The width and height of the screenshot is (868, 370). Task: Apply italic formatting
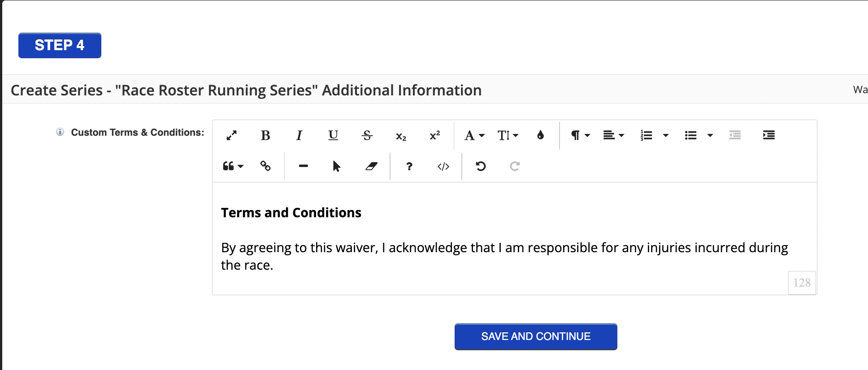(x=299, y=135)
